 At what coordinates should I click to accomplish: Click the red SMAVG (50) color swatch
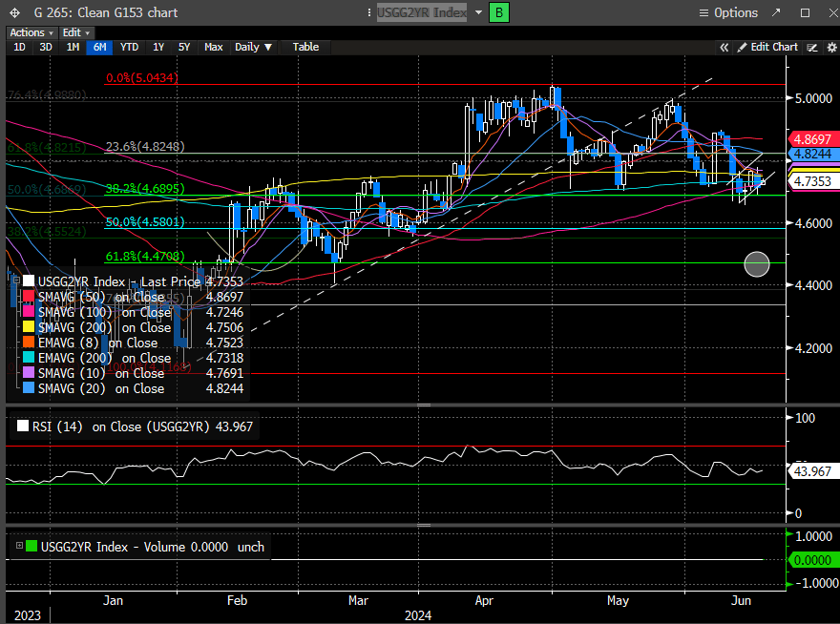pyautogui.click(x=29, y=297)
